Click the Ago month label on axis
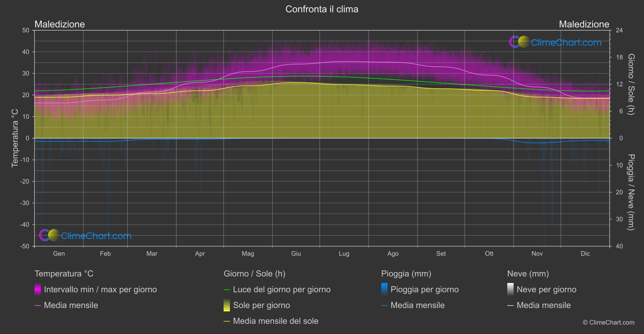Viewport: 644px width, 334px height. 393,253
